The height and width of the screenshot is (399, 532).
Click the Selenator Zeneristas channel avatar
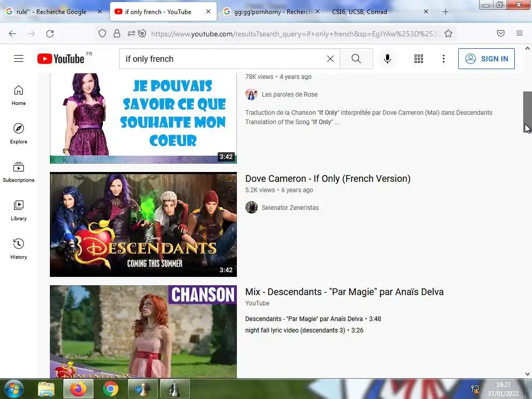coord(251,207)
